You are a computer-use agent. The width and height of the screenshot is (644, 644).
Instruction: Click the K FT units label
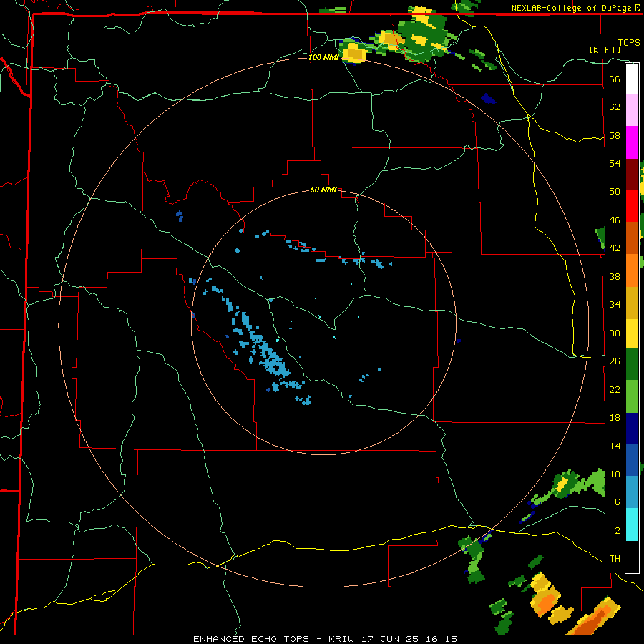tap(605, 49)
